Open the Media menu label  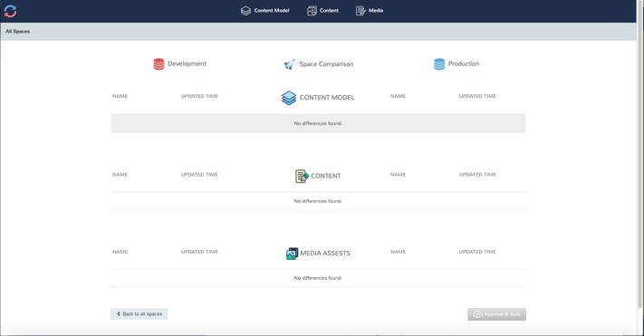(376, 11)
